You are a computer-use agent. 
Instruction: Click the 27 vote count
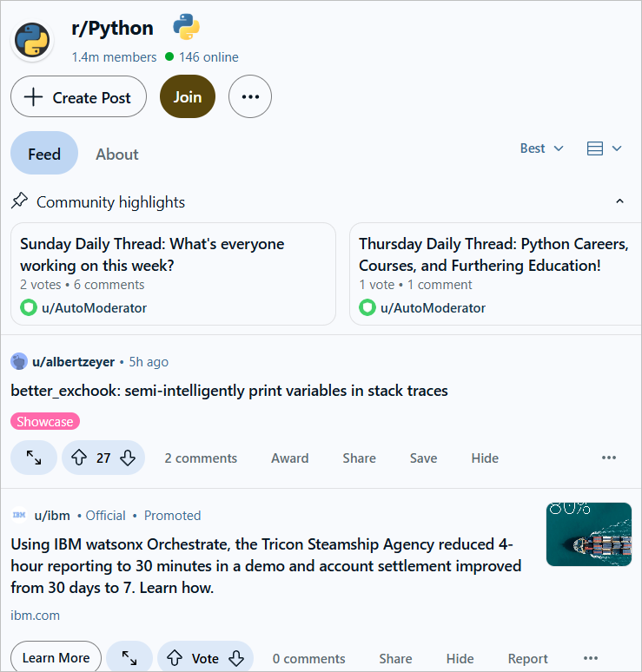pos(103,458)
